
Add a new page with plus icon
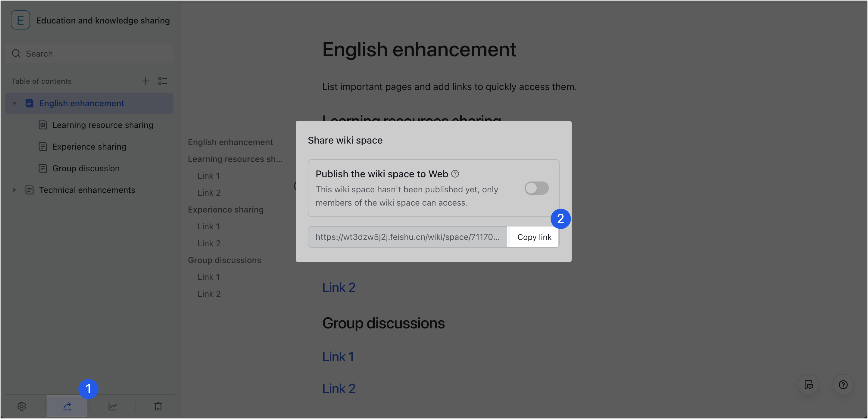click(x=145, y=81)
